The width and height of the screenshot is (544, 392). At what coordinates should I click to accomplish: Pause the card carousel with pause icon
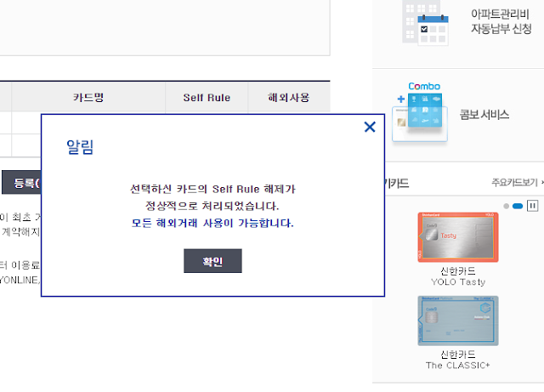[x=532, y=206]
